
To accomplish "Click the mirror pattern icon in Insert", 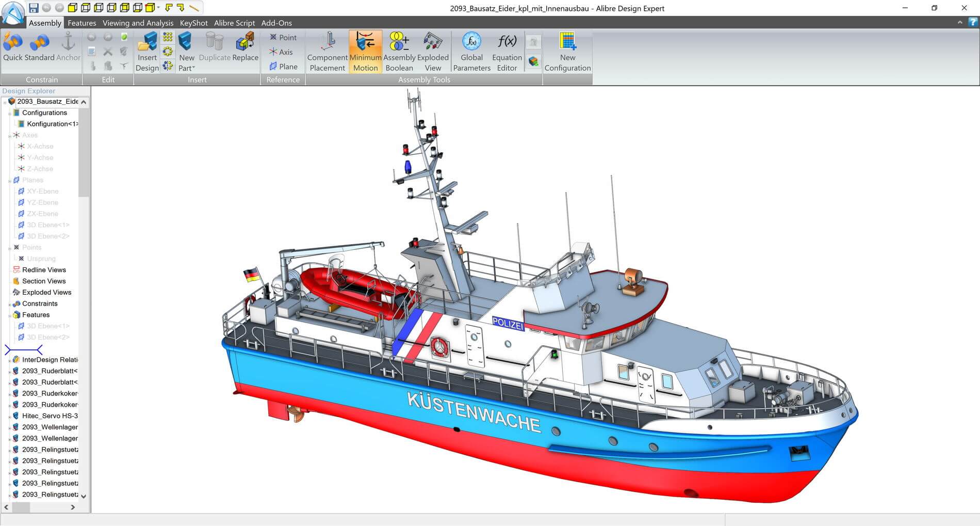I will click(x=168, y=66).
